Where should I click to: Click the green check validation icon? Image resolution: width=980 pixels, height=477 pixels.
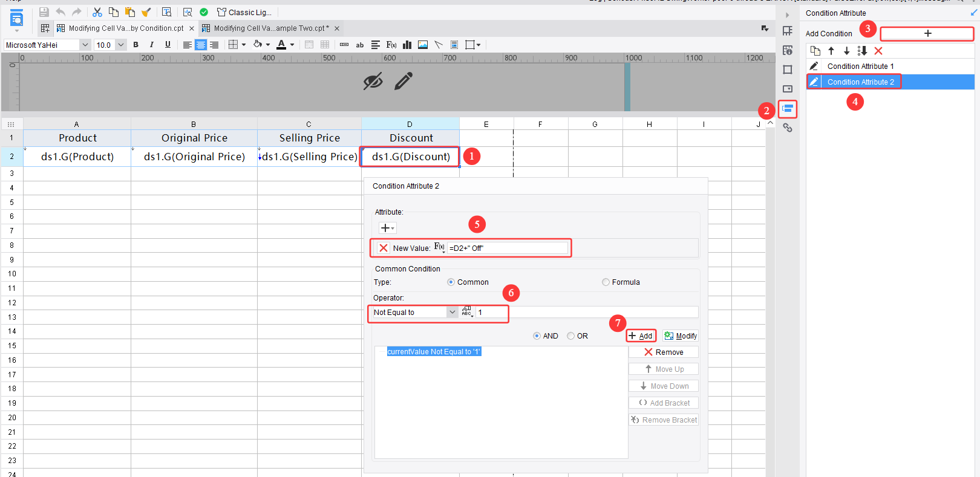point(204,12)
